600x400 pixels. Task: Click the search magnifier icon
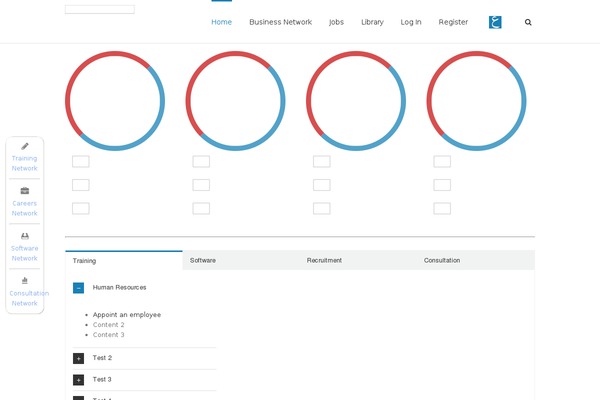[x=528, y=22]
